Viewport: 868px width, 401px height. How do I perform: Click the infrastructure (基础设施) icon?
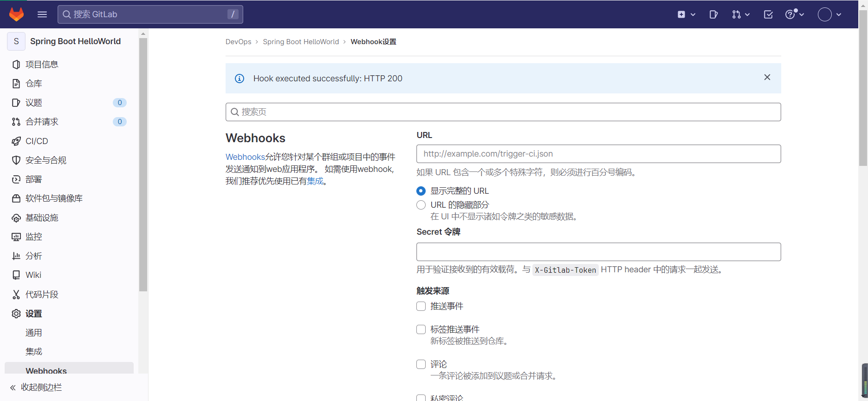point(16,218)
